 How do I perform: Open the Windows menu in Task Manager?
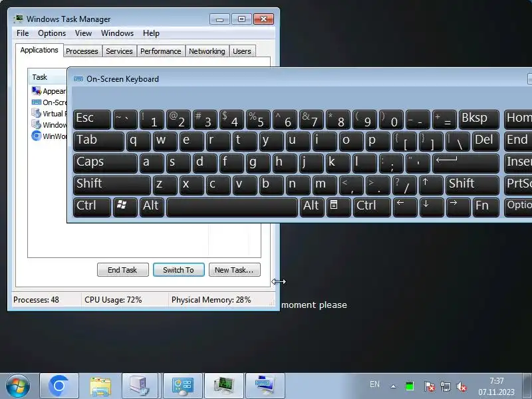pos(118,33)
